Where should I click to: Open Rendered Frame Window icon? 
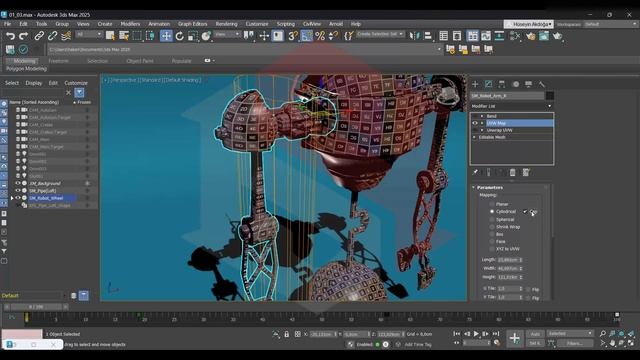[544, 36]
